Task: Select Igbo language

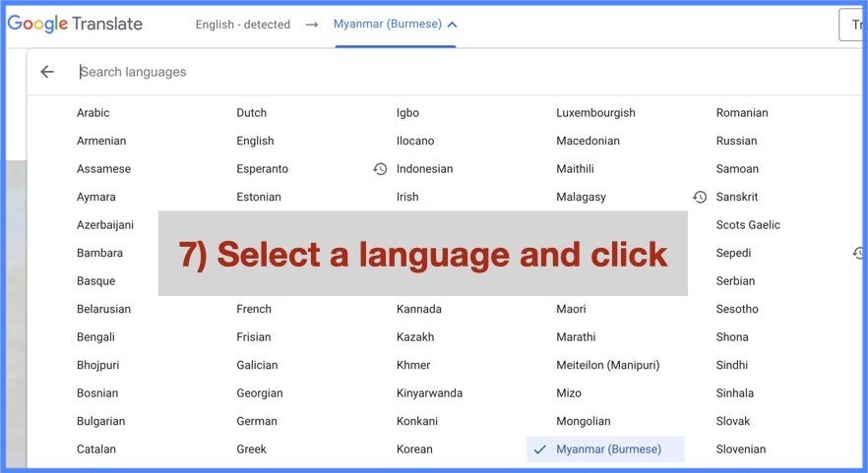Action: [407, 113]
